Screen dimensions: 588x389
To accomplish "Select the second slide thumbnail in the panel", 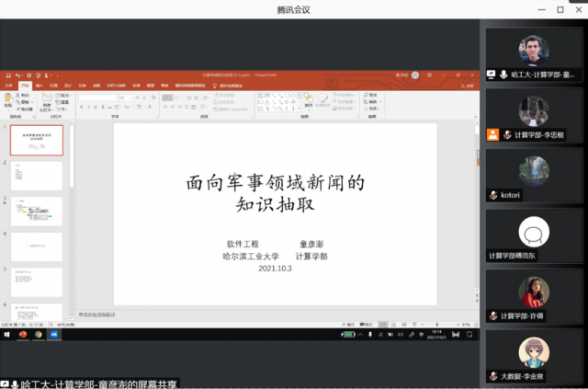I will point(37,176).
